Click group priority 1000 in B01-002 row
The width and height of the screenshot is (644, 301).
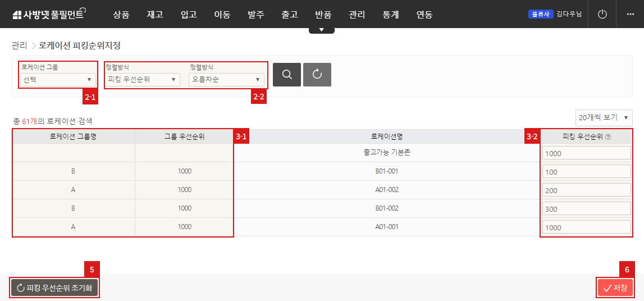(184, 208)
